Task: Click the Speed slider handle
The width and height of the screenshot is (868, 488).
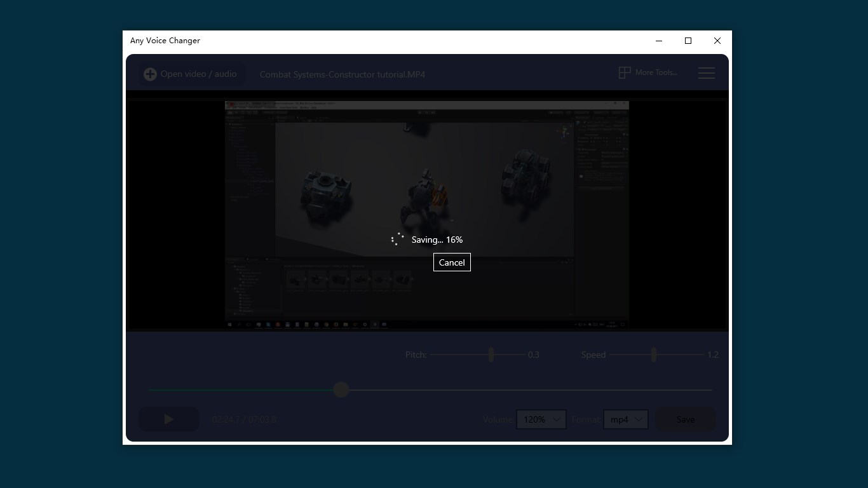Action: (653, 354)
